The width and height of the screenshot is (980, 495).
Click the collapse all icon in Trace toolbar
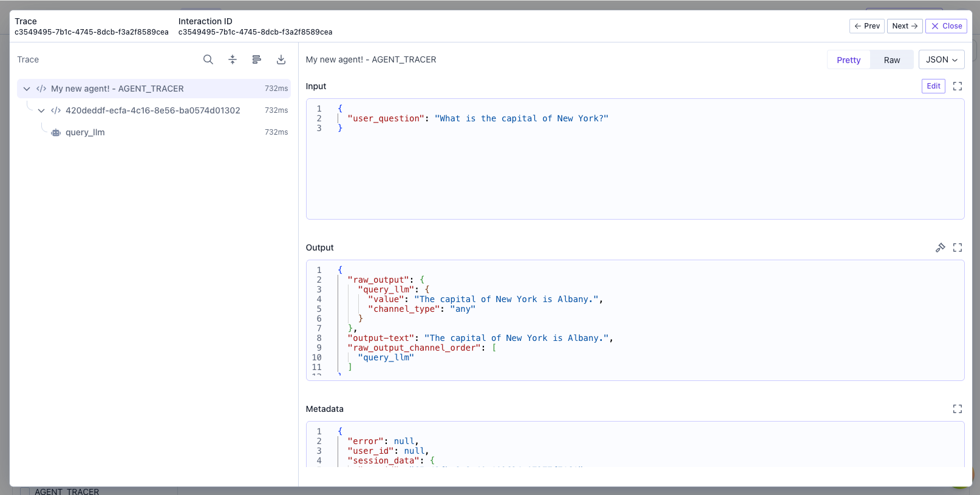coord(233,59)
